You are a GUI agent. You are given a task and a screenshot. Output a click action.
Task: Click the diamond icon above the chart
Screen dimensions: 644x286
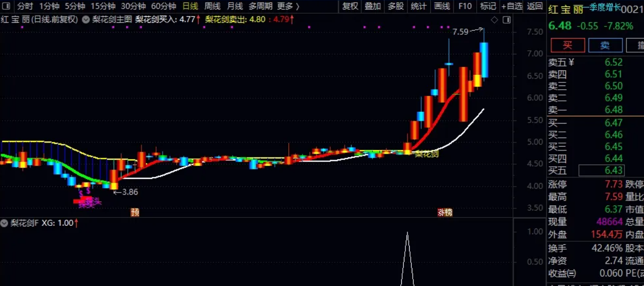(x=495, y=20)
